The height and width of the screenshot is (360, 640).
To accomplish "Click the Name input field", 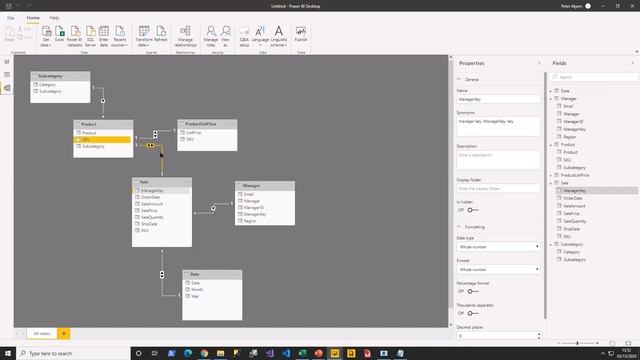I will point(498,99).
